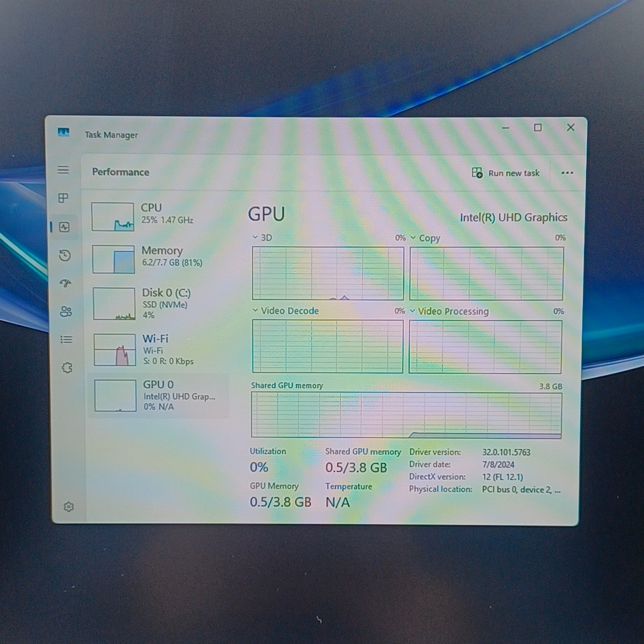Click driver version 32.0.101.5763
644x644 pixels.
(x=506, y=452)
